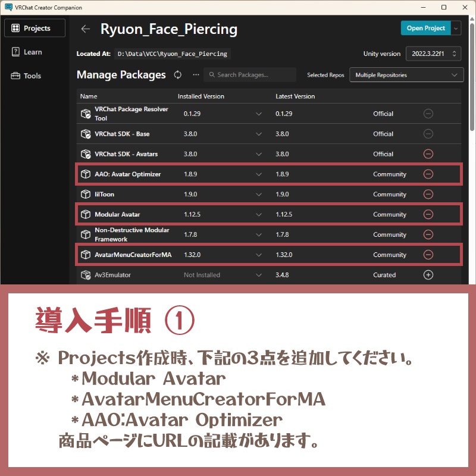The width and height of the screenshot is (476, 476).
Task: Click the disabled remove icon for VRChat SDK - Base
Action: click(x=428, y=134)
